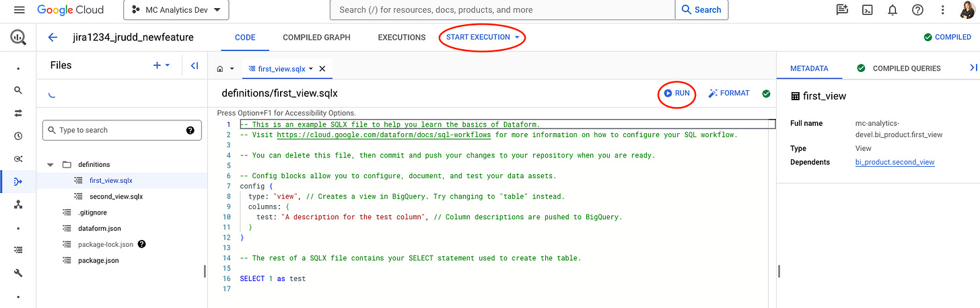Open the edit-note feedback icon in top bar
This screenshot has height=308, width=980.
coord(842,10)
